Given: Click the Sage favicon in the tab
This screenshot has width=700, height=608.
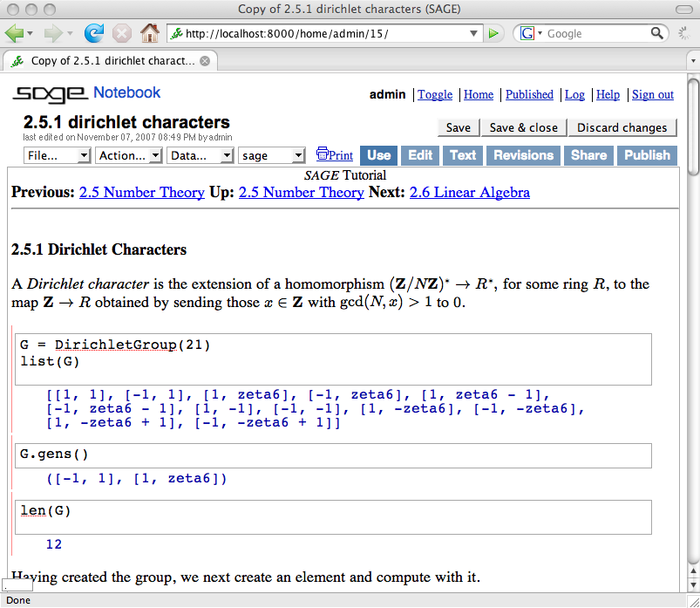Looking at the screenshot, I should point(17,61).
